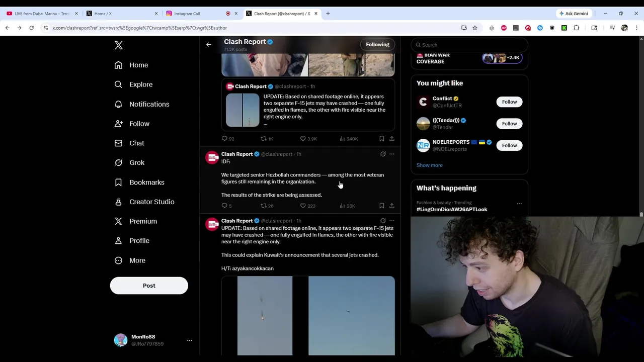Click the Follow people sidebar icon

[x=118, y=124]
